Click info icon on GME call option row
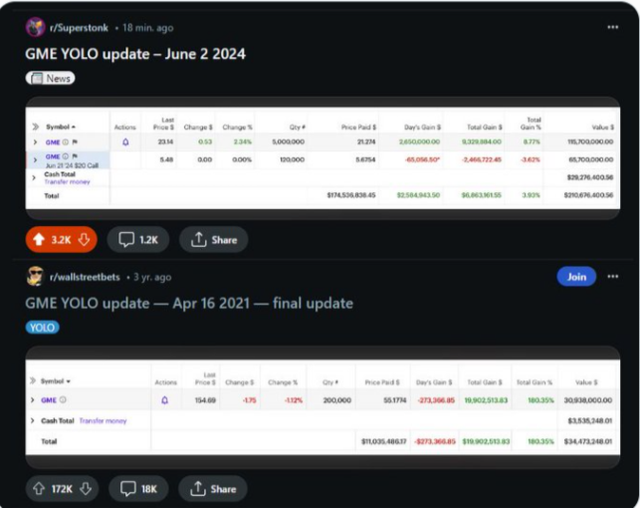 point(65,156)
